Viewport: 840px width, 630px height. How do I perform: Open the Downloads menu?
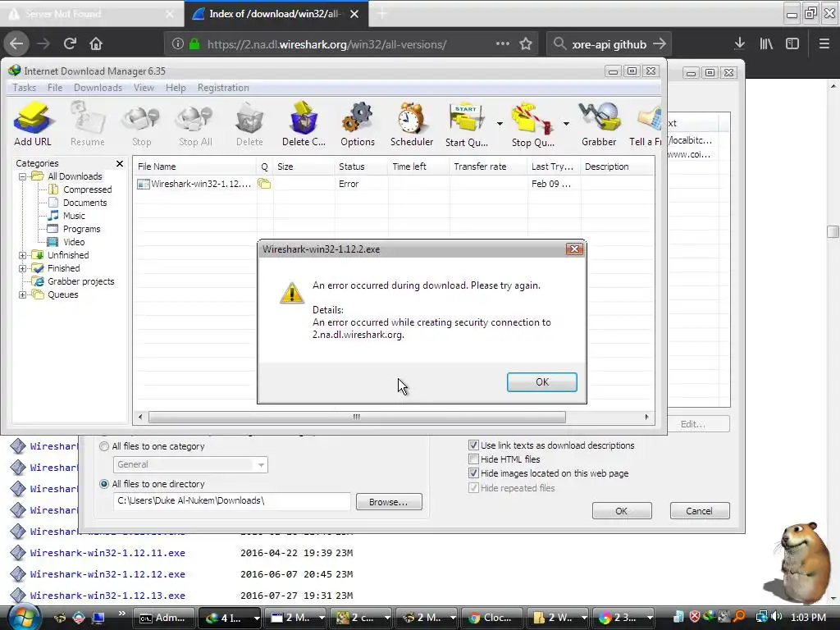tap(98, 87)
